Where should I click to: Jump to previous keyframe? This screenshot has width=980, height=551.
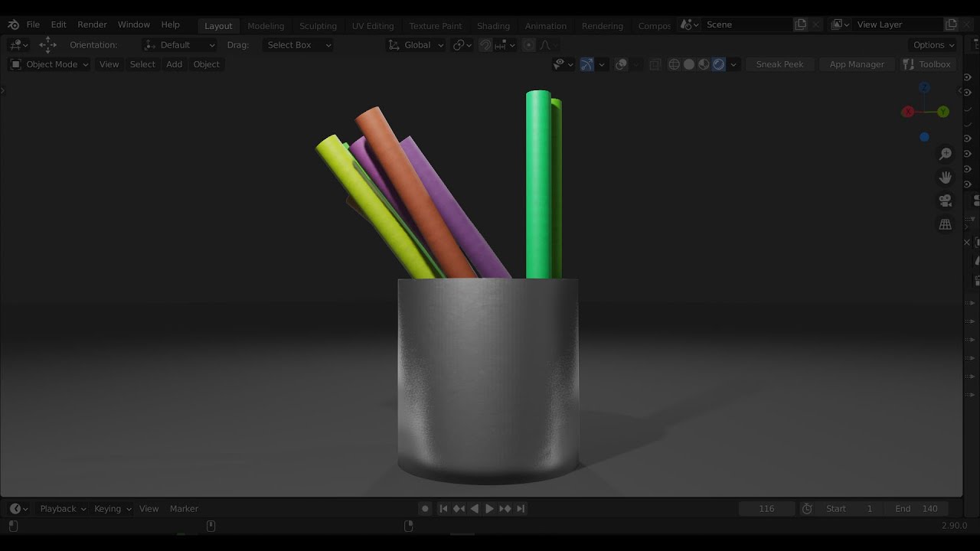click(459, 508)
